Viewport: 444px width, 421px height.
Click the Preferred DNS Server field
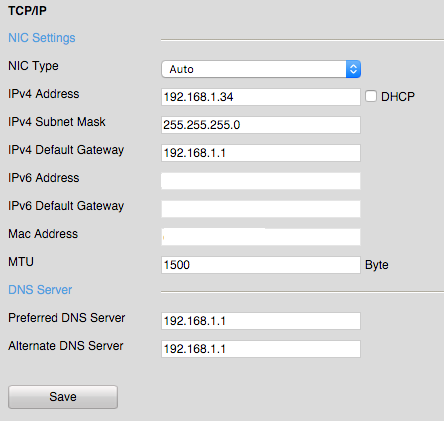(x=261, y=321)
